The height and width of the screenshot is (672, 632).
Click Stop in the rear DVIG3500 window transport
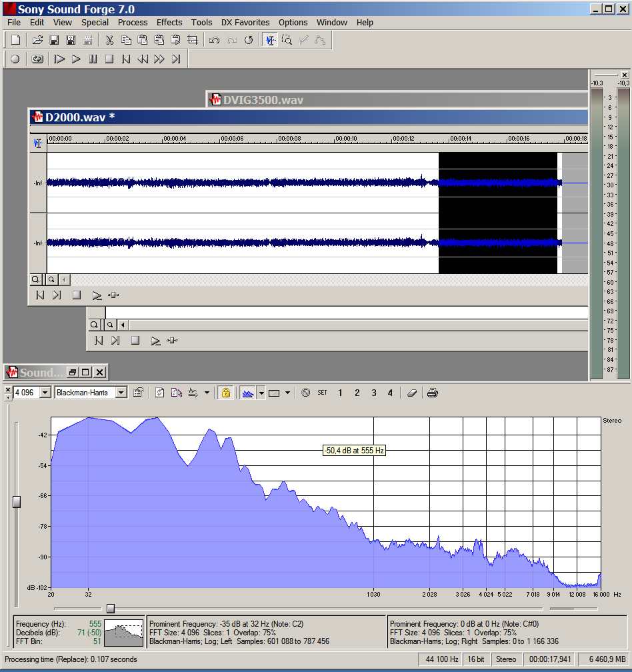[135, 340]
